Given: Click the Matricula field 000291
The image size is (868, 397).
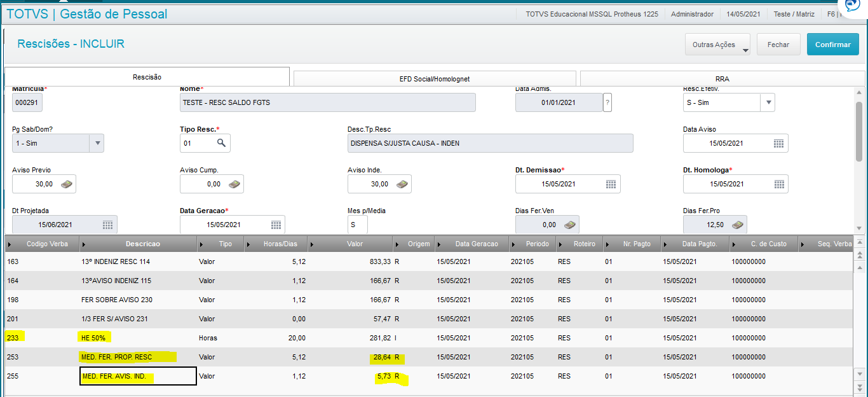Looking at the screenshot, I should pyautogui.click(x=27, y=102).
